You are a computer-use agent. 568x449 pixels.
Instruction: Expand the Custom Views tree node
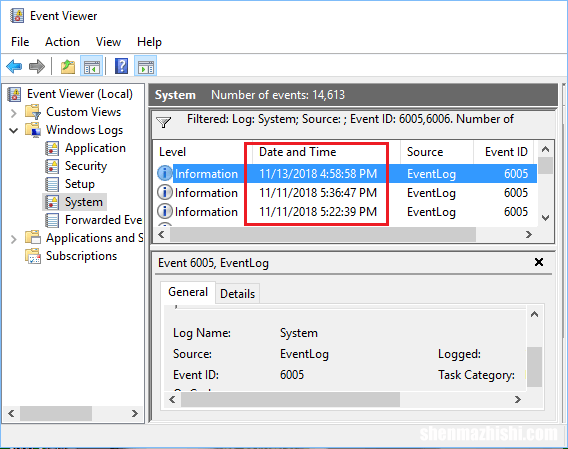(14, 113)
